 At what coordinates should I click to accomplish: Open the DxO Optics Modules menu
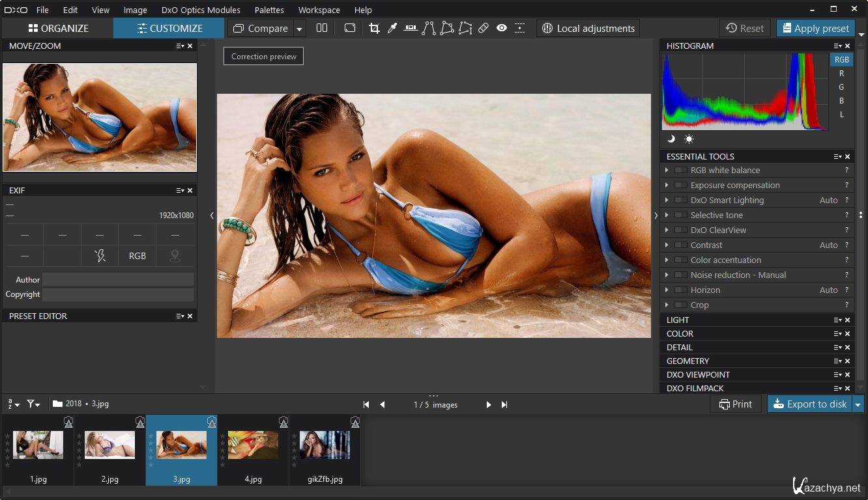[201, 10]
